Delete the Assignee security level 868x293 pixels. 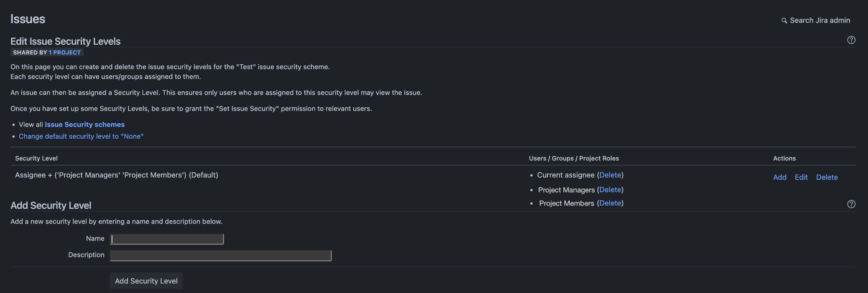tap(827, 177)
